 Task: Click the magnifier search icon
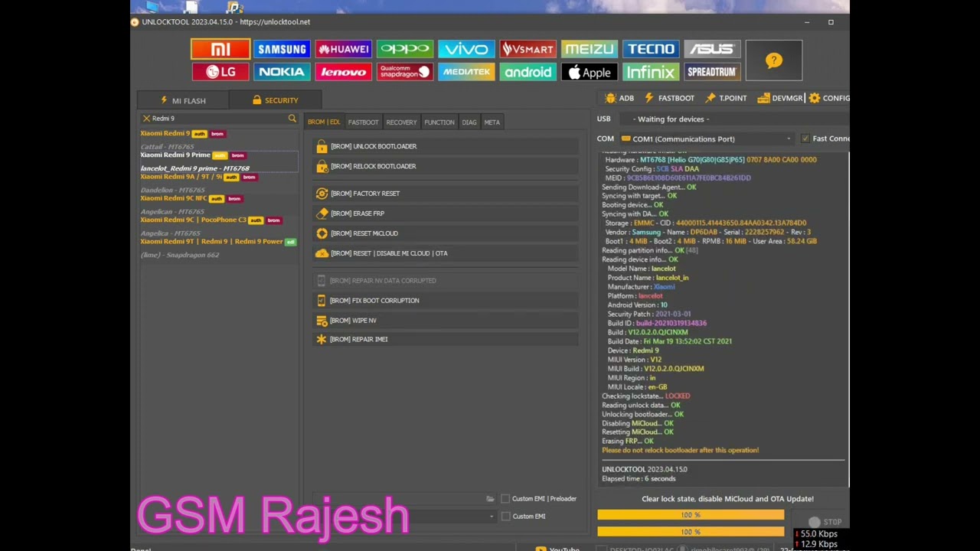pos(292,119)
